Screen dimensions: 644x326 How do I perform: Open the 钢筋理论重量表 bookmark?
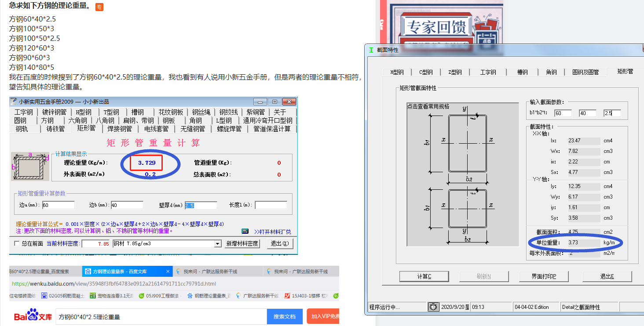(208, 296)
